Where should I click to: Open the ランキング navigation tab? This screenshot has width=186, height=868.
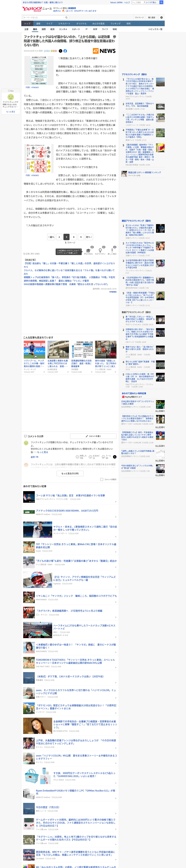coord(115,24)
